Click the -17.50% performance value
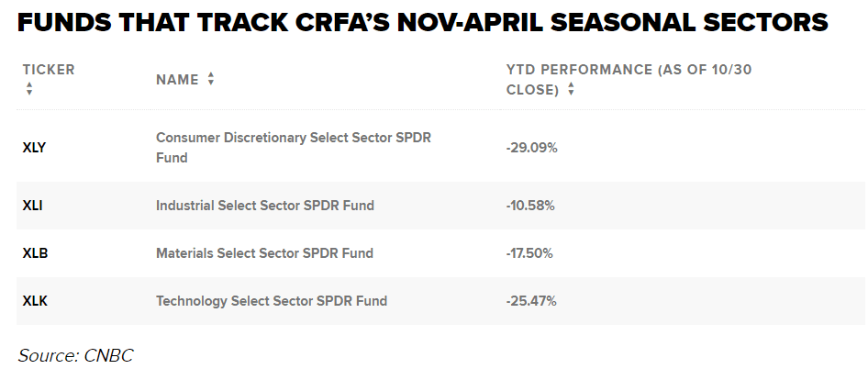This screenshot has width=868, height=380. (x=530, y=253)
